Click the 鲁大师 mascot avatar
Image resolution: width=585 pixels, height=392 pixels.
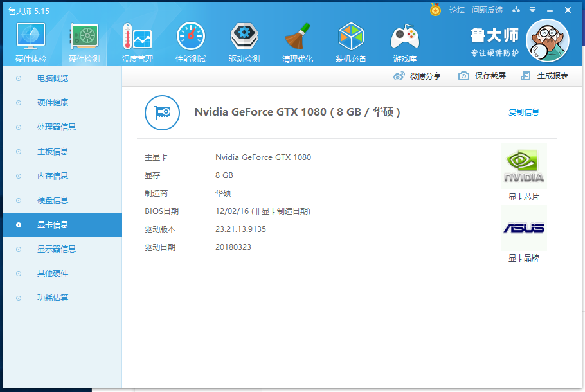pos(547,40)
